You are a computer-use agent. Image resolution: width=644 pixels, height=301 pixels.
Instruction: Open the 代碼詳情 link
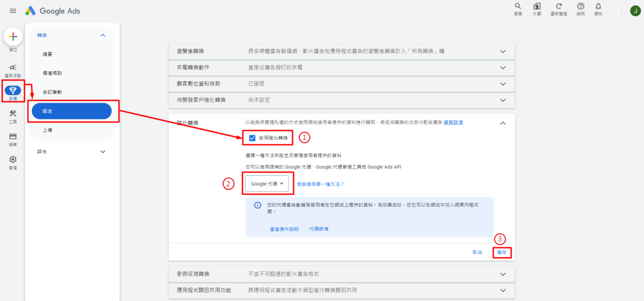(x=319, y=229)
